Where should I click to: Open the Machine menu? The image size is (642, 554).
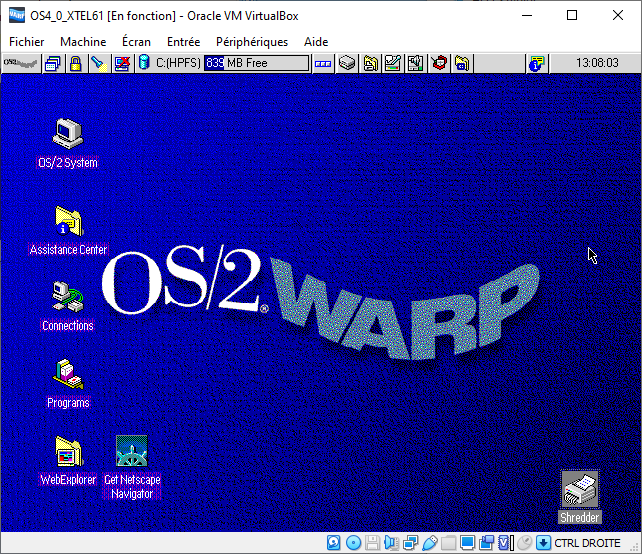tap(83, 42)
